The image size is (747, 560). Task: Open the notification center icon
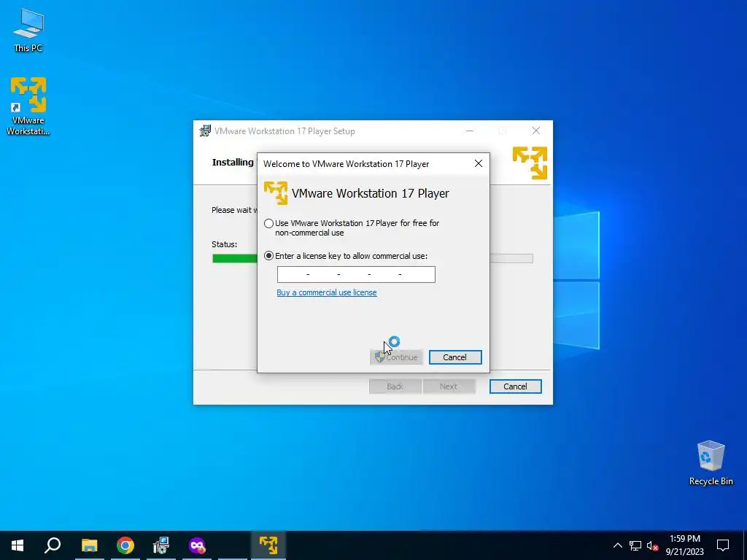click(x=723, y=545)
